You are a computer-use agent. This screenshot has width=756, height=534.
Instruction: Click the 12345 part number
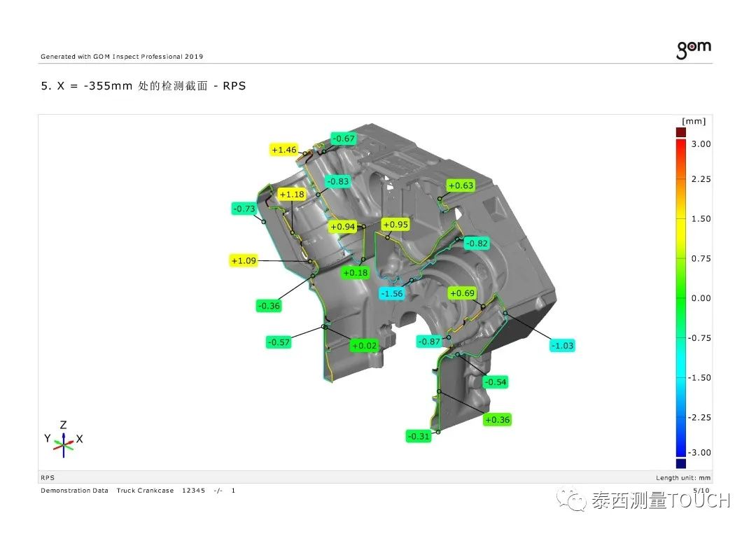(193, 491)
